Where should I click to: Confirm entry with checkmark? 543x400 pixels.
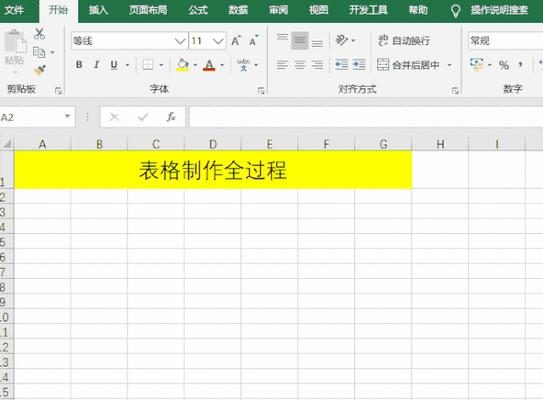(143, 117)
